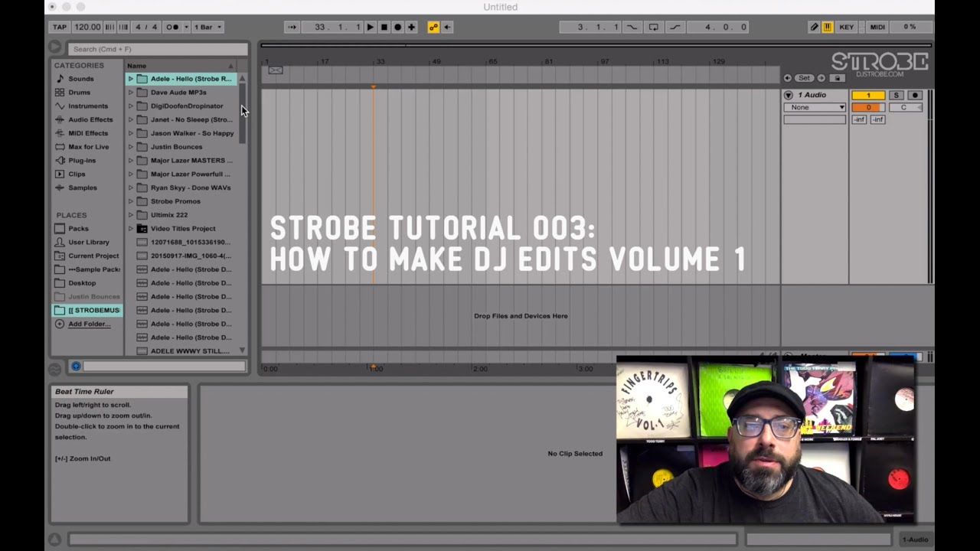980x551 pixels.
Task: Click the Next Locator arrow icon
Action: [822, 78]
